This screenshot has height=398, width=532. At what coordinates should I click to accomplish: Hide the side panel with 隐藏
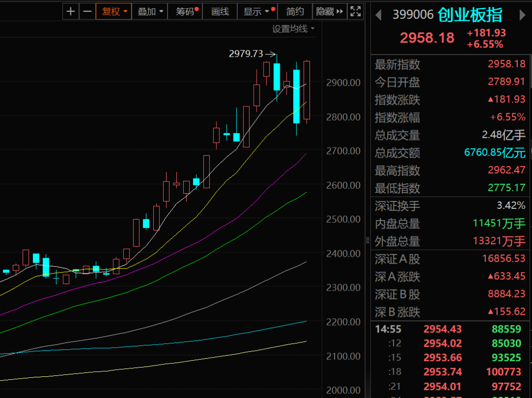coord(329,11)
